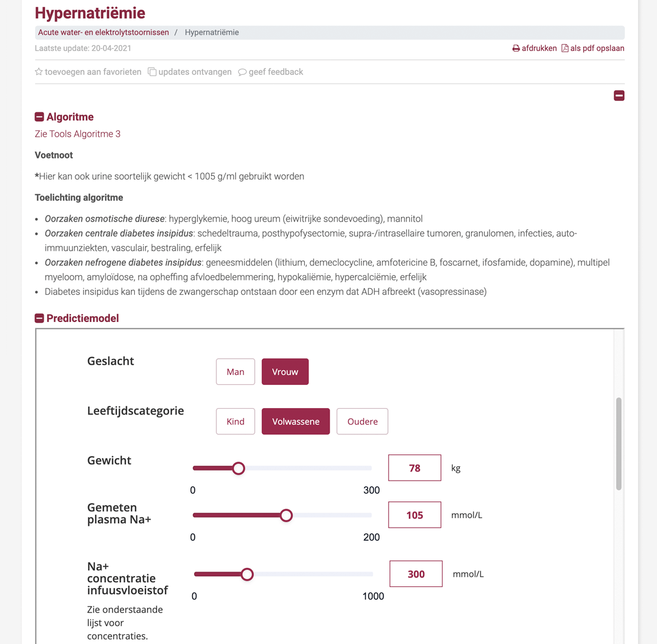Select Man as gender
Screen dimensions: 657x644
pyautogui.click(x=235, y=372)
